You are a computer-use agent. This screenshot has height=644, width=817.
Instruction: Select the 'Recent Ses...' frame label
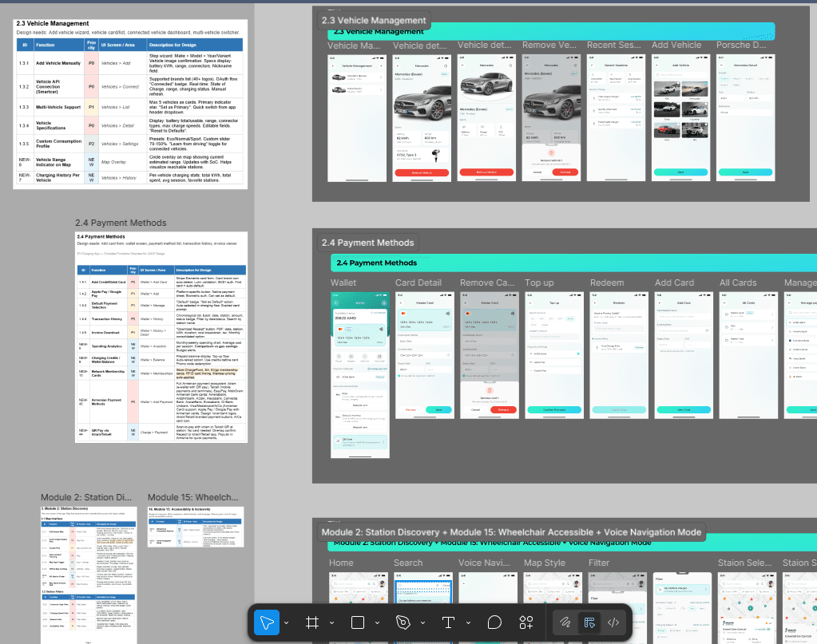point(614,45)
